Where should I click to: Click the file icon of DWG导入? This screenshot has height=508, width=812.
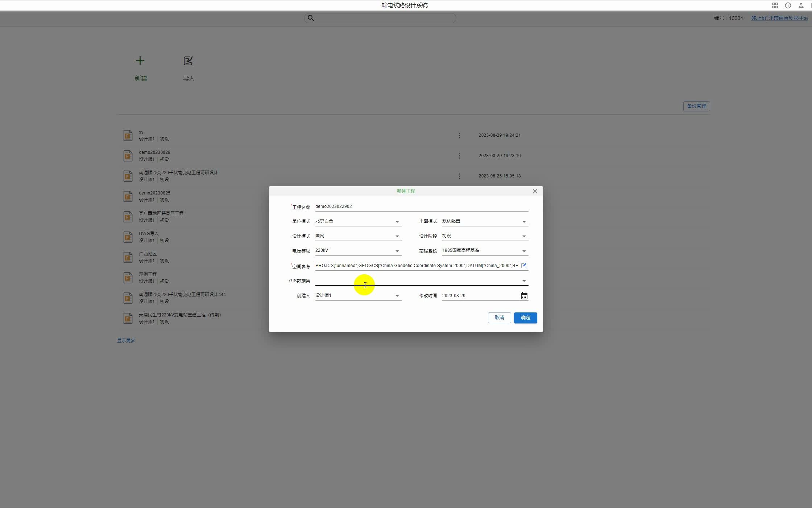click(128, 237)
